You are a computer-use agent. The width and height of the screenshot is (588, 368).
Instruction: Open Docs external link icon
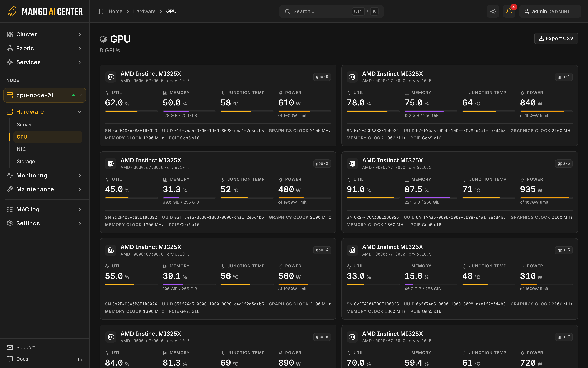tap(80, 359)
